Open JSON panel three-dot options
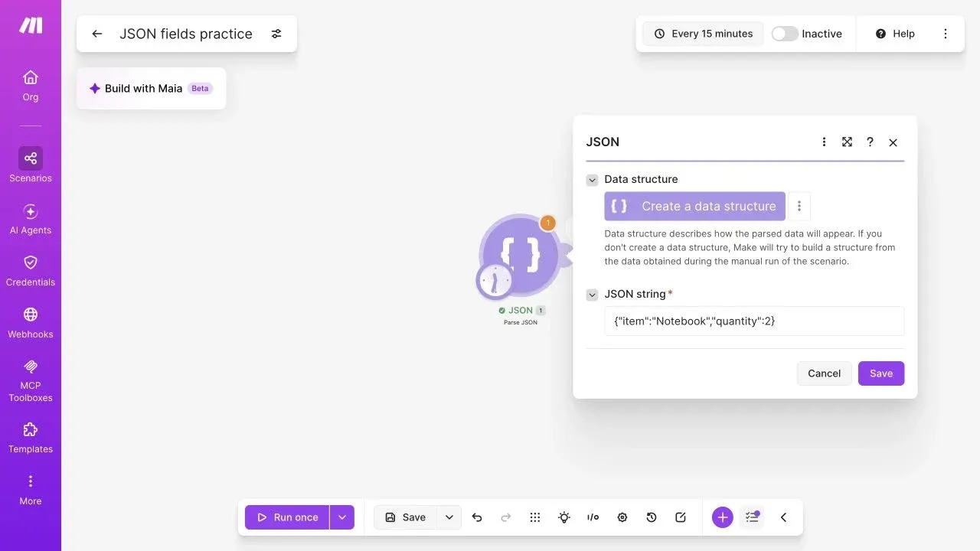This screenshot has height=551, width=980. (824, 142)
